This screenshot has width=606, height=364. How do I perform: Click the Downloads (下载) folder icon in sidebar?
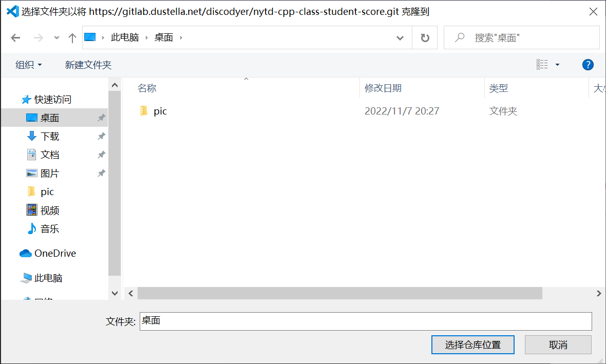(32, 137)
